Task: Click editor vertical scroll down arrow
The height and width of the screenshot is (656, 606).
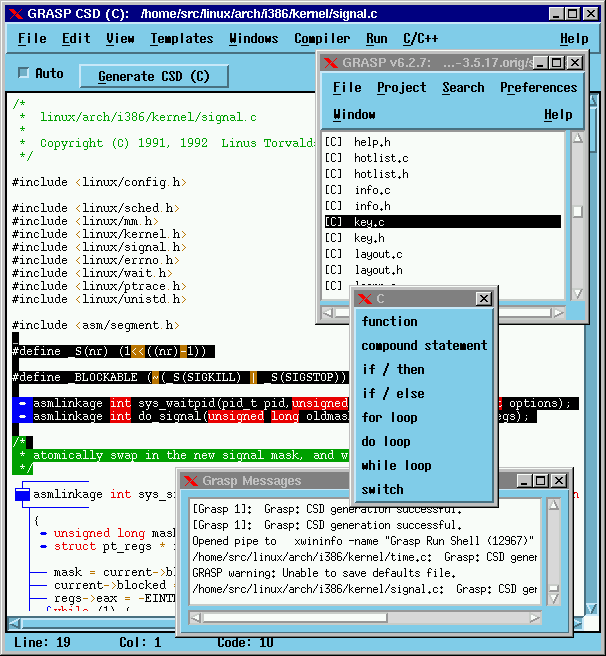Action: (x=591, y=609)
